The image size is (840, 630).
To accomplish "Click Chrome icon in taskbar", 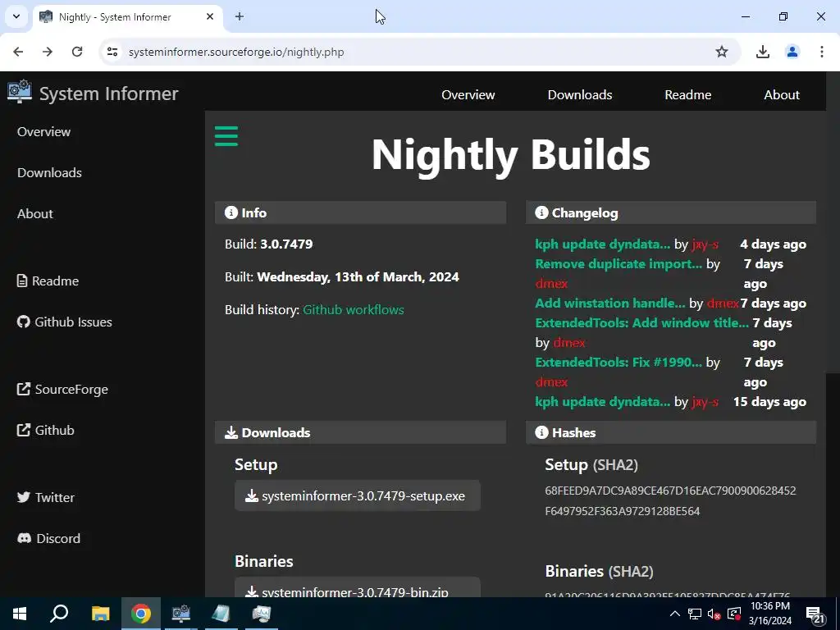I will [141, 614].
